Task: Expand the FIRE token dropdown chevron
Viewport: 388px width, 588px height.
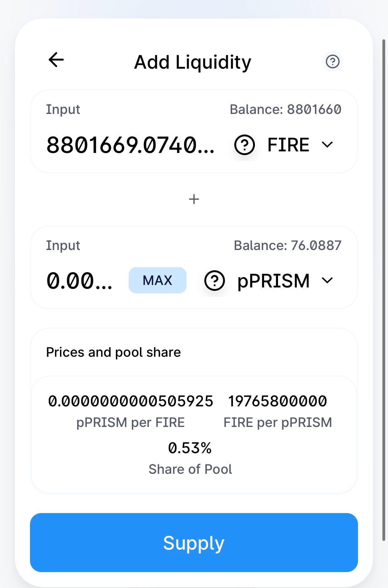Action: tap(327, 145)
